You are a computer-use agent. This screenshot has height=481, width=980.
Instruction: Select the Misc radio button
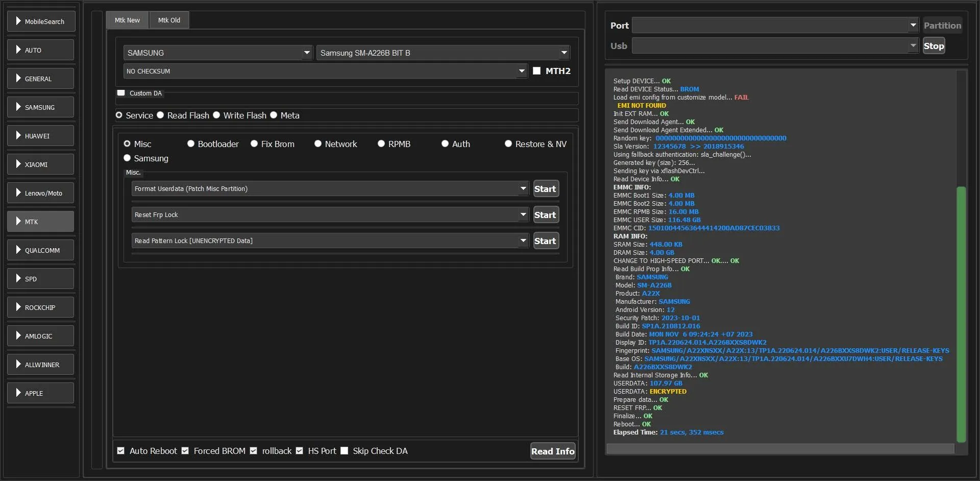[x=127, y=144]
